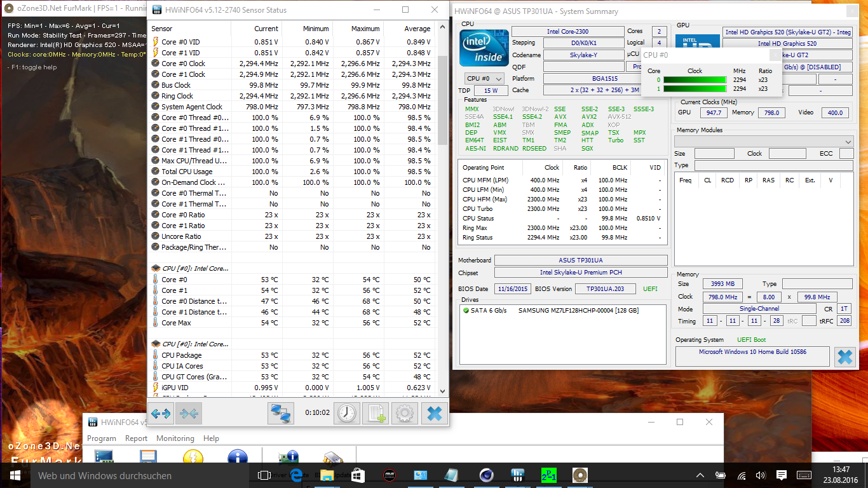Open the Memory Modules dropdown

764,141
